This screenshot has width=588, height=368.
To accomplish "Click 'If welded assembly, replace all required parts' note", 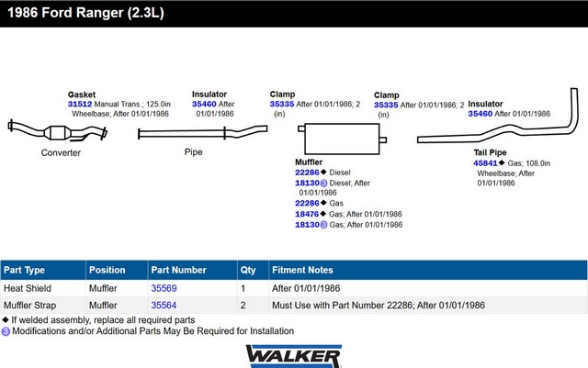I will click(x=103, y=320).
